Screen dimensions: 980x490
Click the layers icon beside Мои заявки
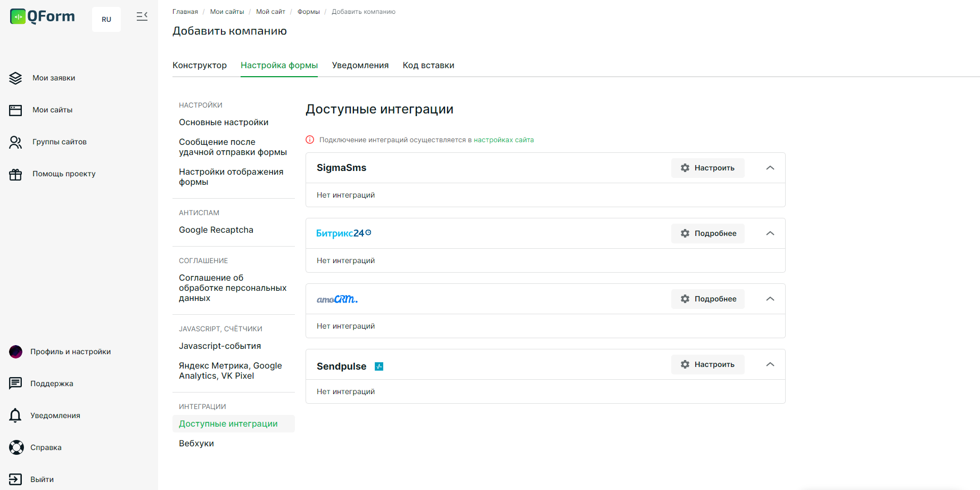click(x=15, y=78)
